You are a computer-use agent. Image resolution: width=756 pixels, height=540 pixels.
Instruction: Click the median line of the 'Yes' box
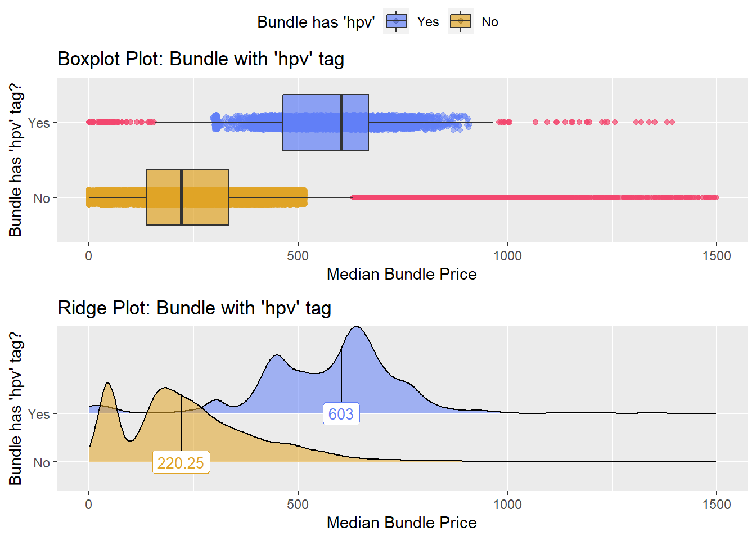pyautogui.click(x=341, y=122)
